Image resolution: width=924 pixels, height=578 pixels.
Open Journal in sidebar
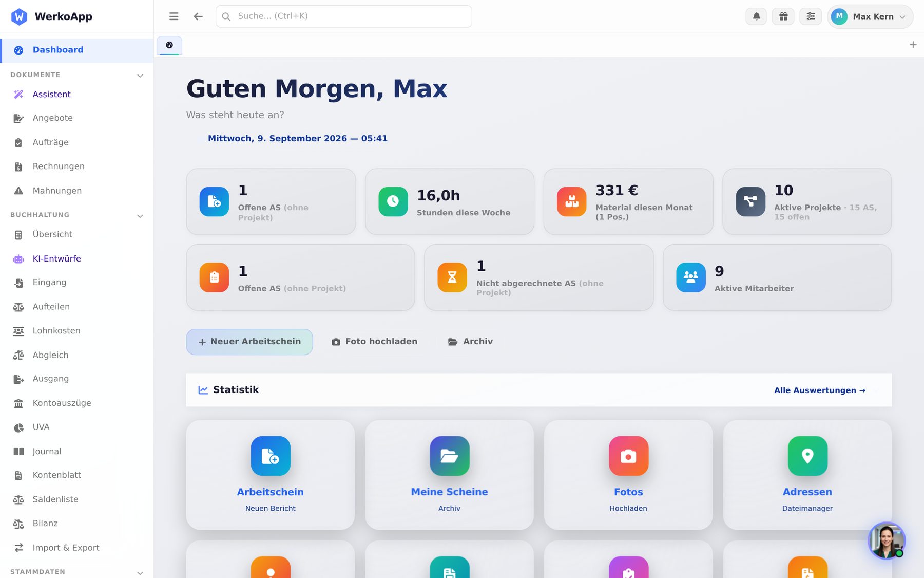[x=77, y=451]
